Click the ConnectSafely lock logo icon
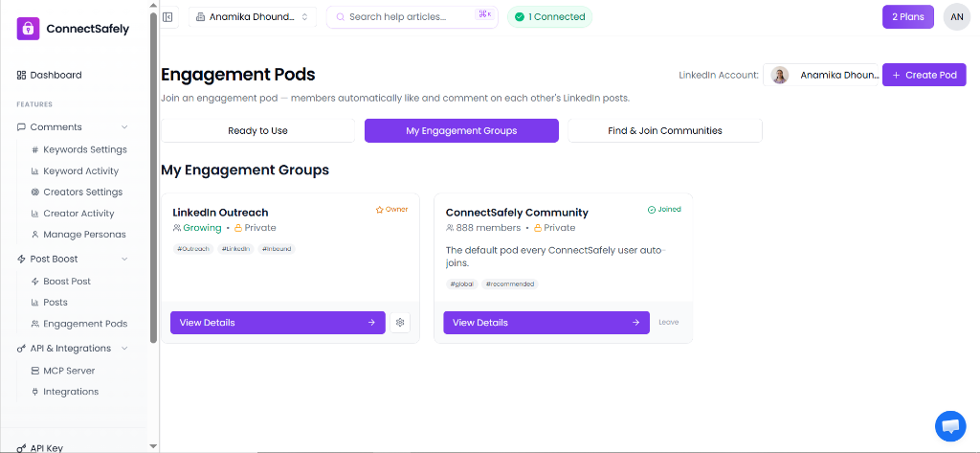This screenshot has width=980, height=453. [28, 29]
